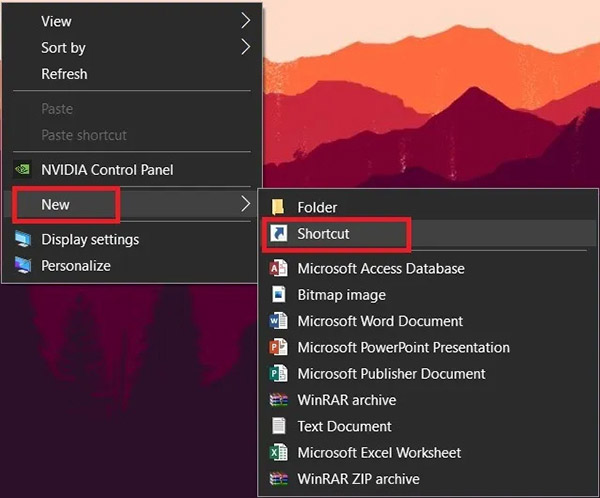Open the Sort by menu entry

(x=132, y=47)
